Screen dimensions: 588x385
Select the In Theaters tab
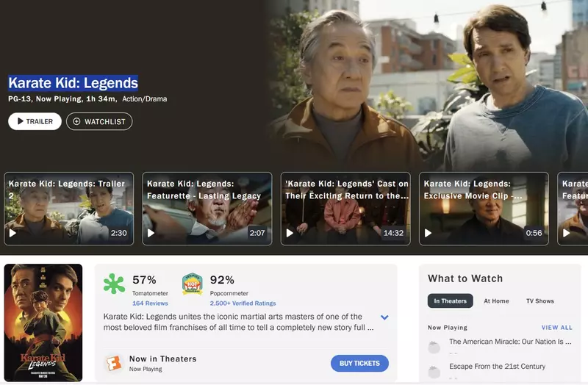click(451, 301)
